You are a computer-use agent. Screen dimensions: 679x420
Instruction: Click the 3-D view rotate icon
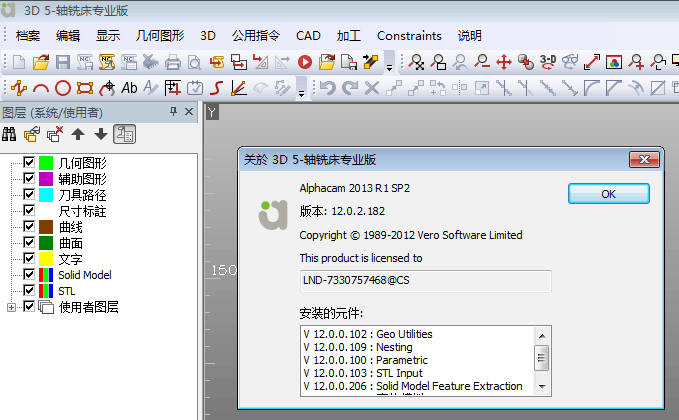coord(548,62)
